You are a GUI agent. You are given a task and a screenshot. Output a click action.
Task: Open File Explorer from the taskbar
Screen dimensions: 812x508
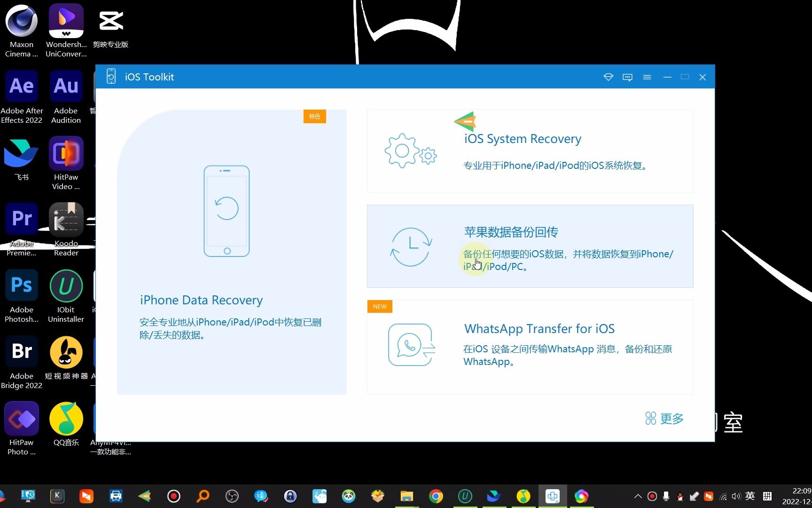[406, 496]
